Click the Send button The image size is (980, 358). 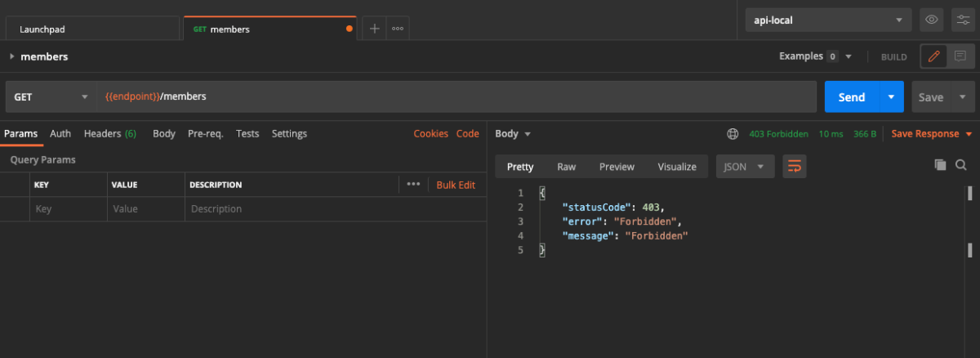coord(852,96)
